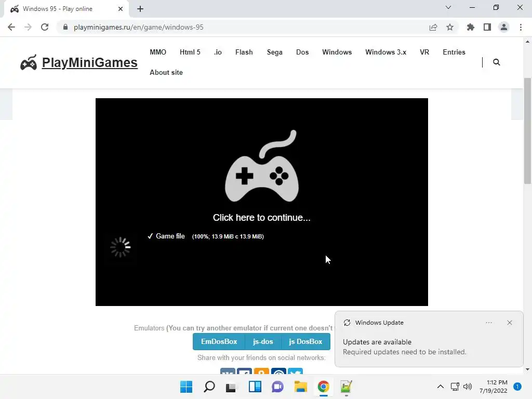Screen dimensions: 532x399
Task: Open notification options three-dot menu
Action: click(489, 323)
